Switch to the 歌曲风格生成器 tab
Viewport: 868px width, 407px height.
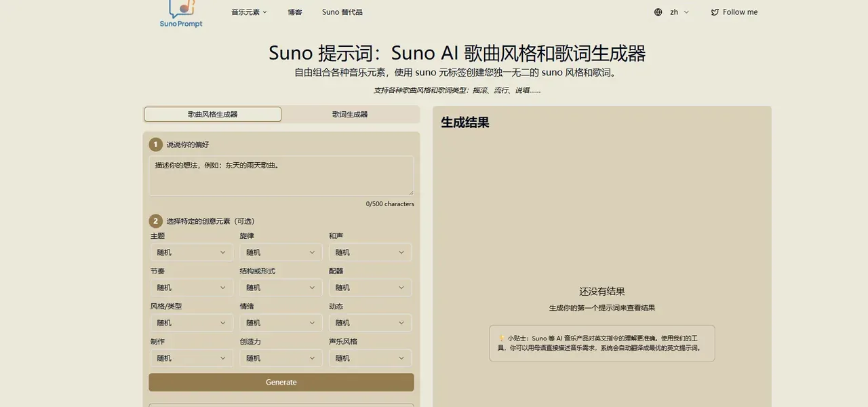[213, 114]
